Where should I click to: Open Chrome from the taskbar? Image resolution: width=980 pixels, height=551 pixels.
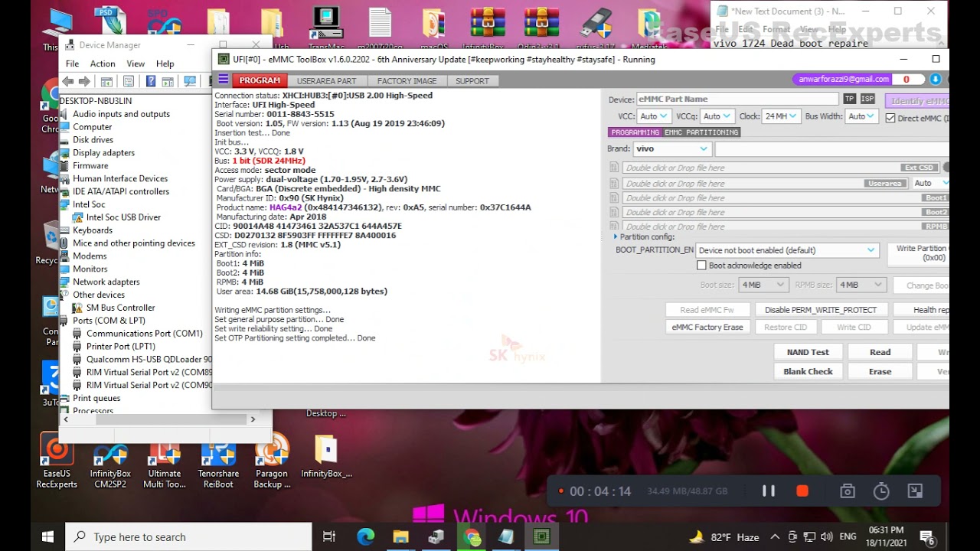(472, 536)
